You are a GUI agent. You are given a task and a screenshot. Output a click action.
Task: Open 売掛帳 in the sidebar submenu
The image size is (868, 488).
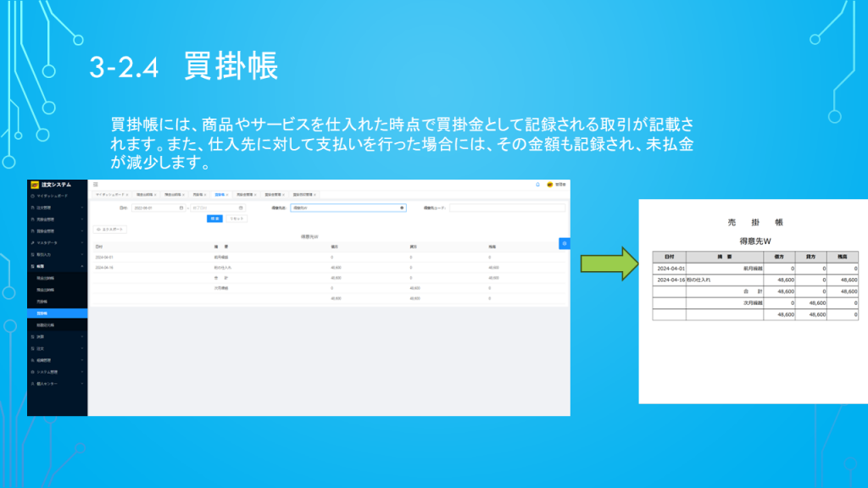(57, 302)
